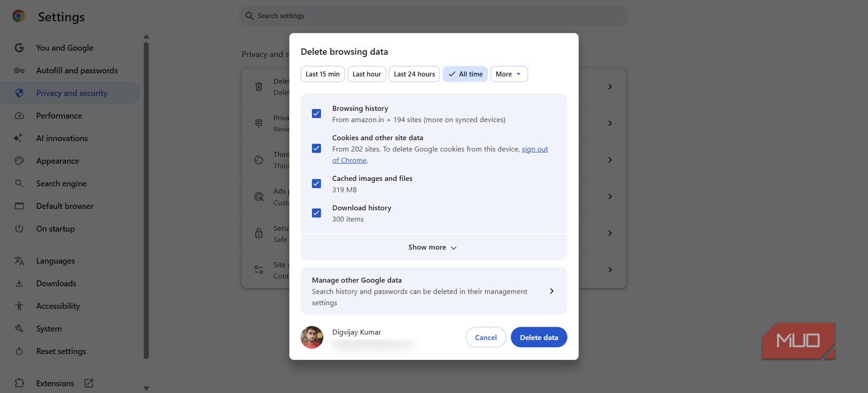Click the sidebar scroll-down arrow
The image size is (868, 393).
146,388
